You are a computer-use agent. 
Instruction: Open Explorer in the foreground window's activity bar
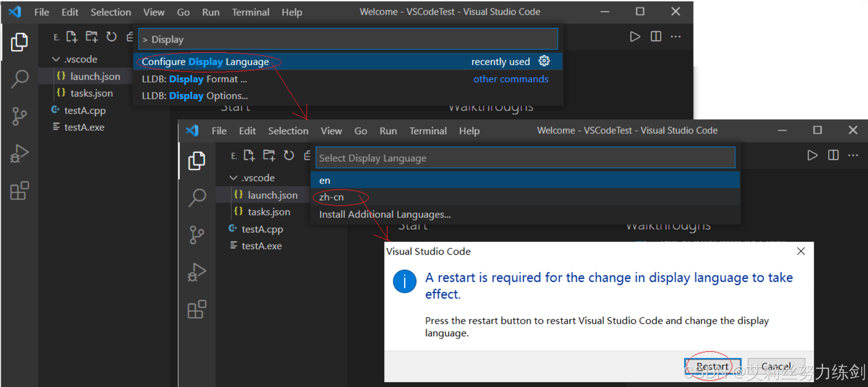(x=197, y=160)
